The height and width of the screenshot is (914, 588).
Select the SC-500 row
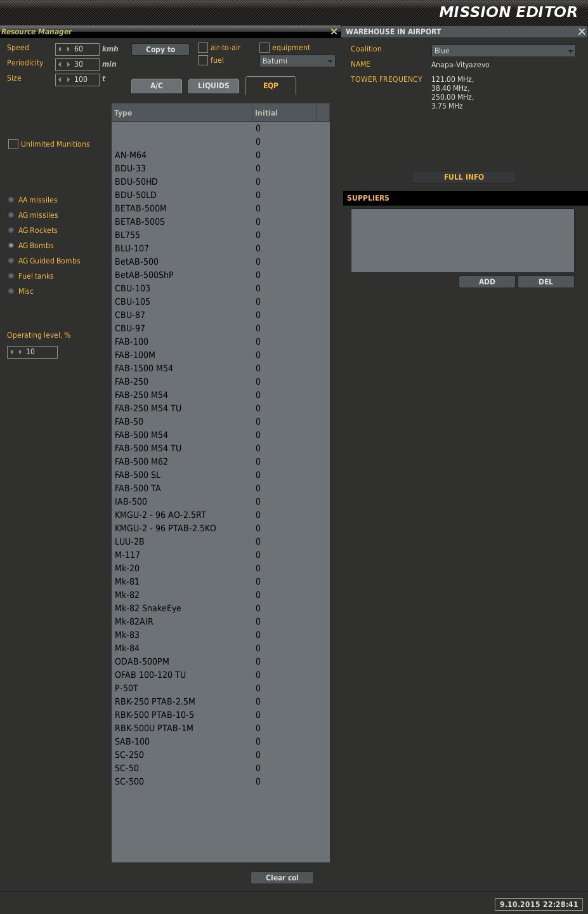(220, 781)
